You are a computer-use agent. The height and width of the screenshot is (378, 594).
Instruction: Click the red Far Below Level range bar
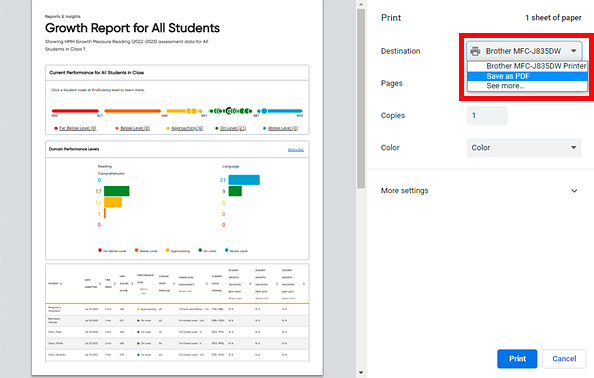coord(75,111)
